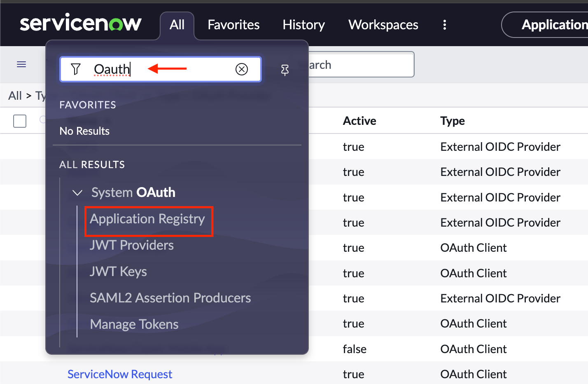Open the History tab
Screen dimensions: 588x384
click(303, 25)
